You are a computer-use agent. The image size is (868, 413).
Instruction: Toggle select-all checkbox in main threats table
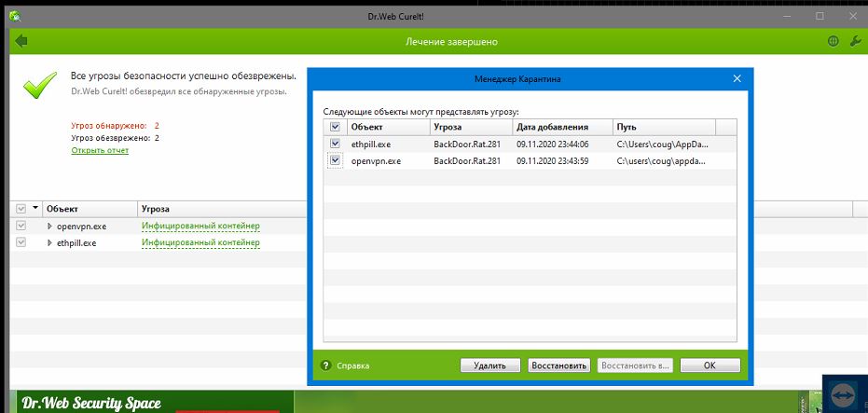(21, 209)
